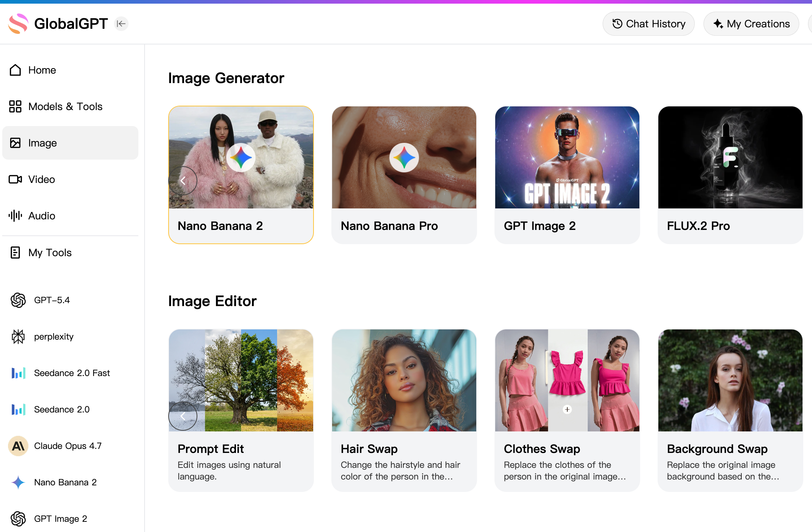Open the GPT-5.4 model from the sidebar

pyautogui.click(x=52, y=300)
